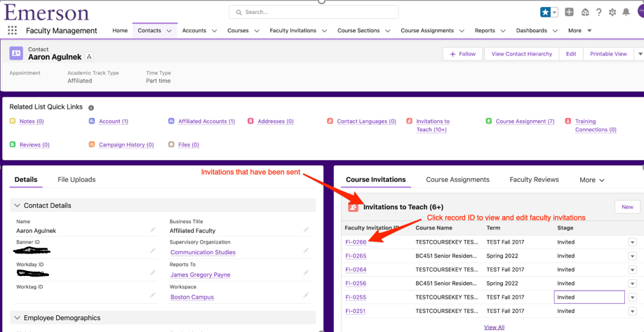This screenshot has height=332, width=644.
Task: Edit the Worktag ID pencil icon
Action: point(153,295)
